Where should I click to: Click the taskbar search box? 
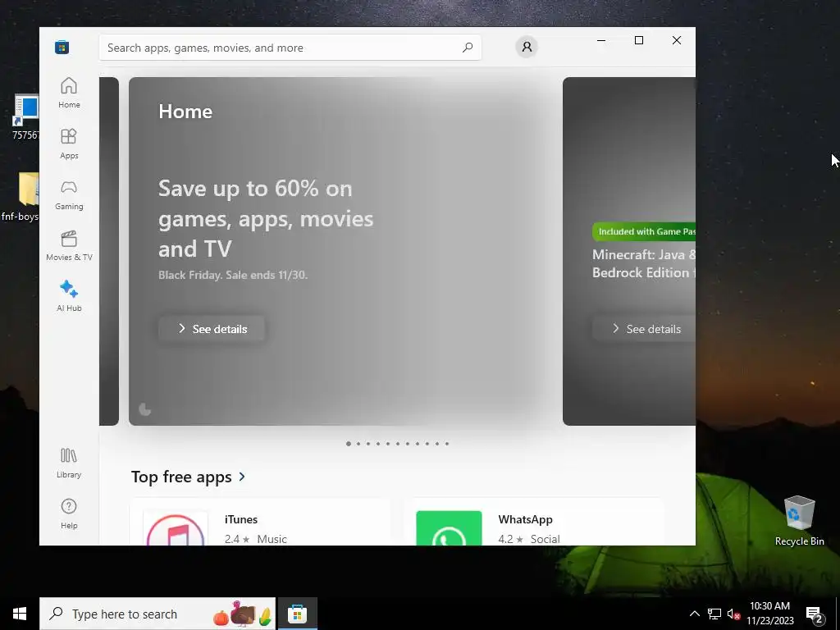[157, 614]
